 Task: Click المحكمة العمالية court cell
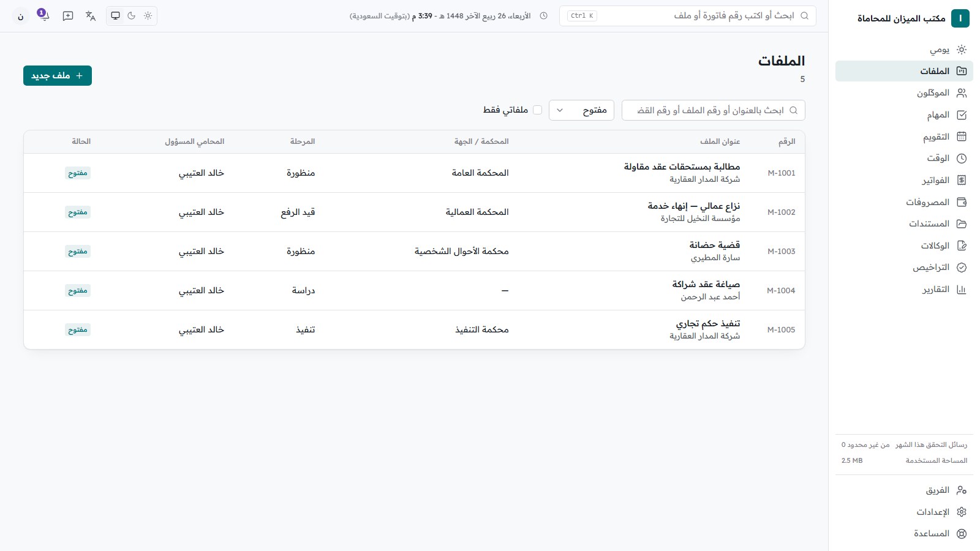tap(477, 212)
